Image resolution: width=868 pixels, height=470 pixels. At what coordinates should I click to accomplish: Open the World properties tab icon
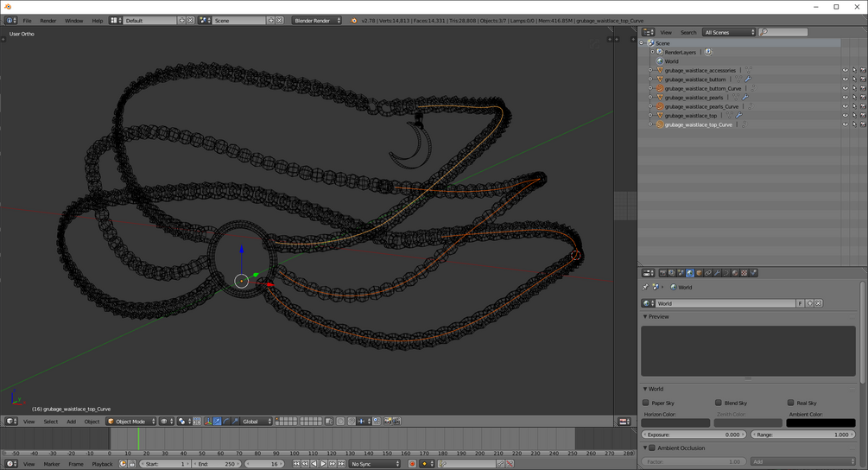tap(689, 273)
